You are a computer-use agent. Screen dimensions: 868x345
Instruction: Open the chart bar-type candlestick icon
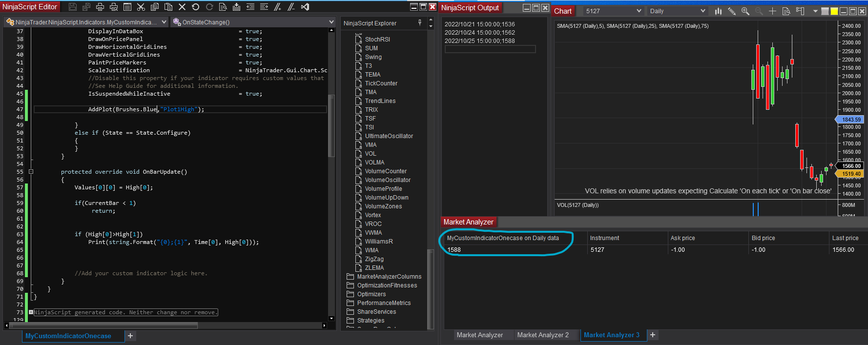tap(718, 11)
